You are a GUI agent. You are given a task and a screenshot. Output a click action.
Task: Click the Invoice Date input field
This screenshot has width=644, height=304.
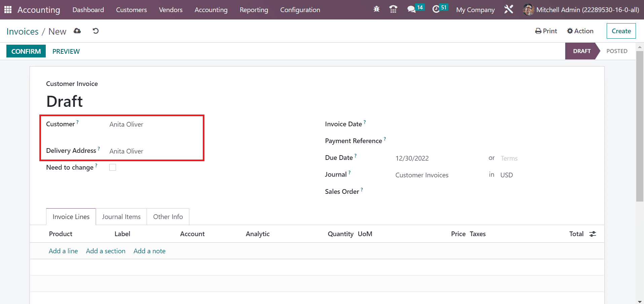click(x=491, y=124)
